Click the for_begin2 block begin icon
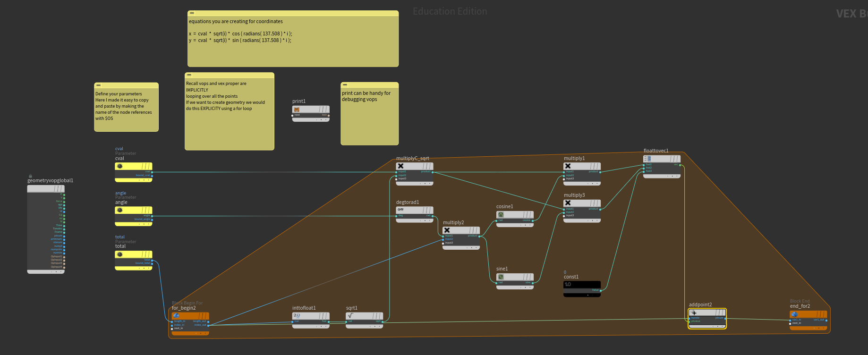Viewport: 868px width, 355px height. coord(177,316)
